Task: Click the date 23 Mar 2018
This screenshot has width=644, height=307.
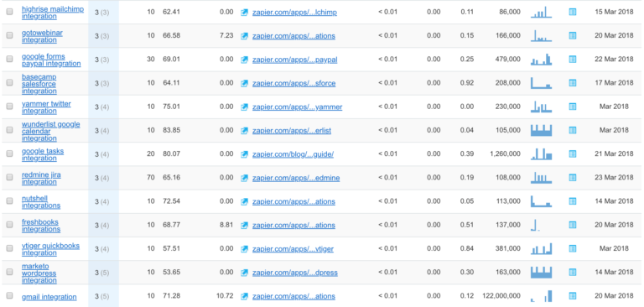Action: coord(614,178)
